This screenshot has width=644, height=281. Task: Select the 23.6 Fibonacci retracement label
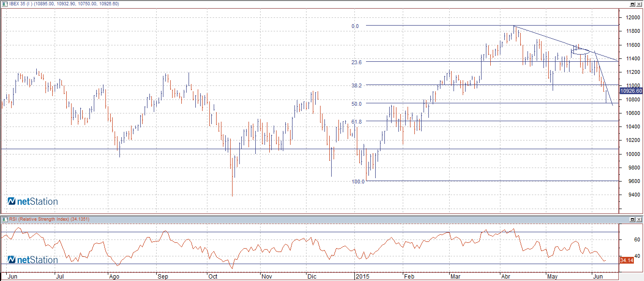point(356,62)
